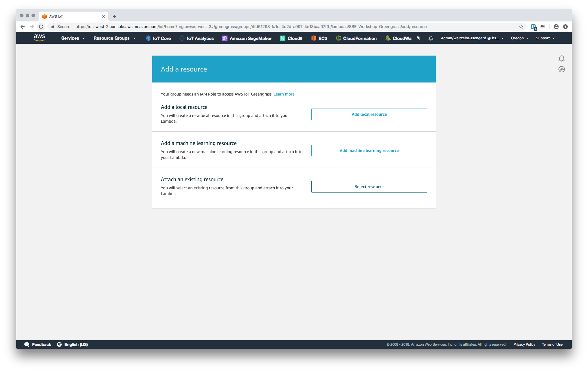Change language via English (US)
588x372 pixels.
[76, 344]
